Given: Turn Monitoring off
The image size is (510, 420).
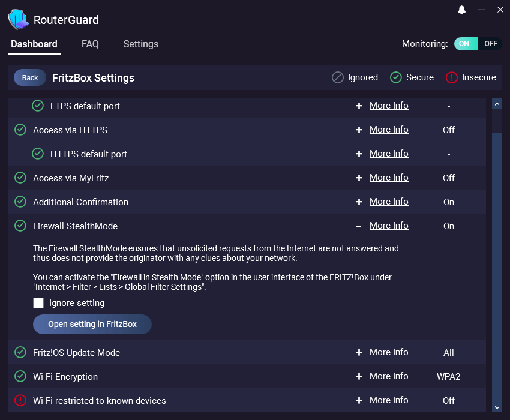Looking at the screenshot, I should (490, 44).
